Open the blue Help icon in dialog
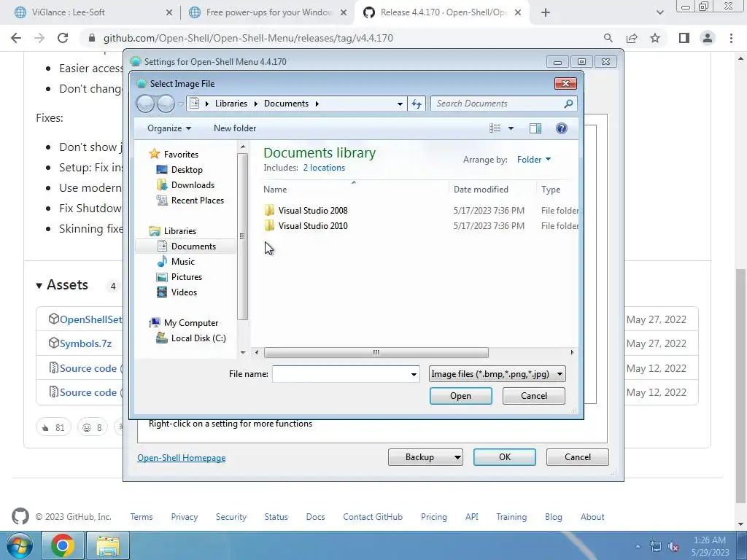747x560 pixels. pyautogui.click(x=562, y=128)
